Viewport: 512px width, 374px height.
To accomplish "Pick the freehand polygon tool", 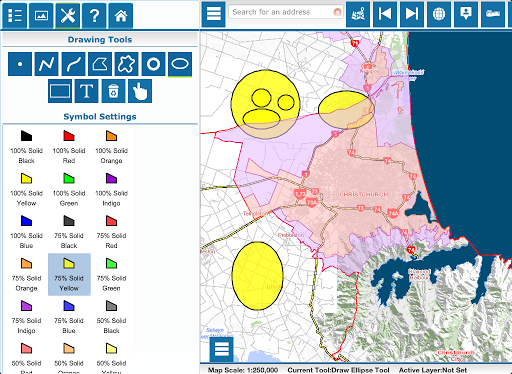I will pyautogui.click(x=127, y=64).
